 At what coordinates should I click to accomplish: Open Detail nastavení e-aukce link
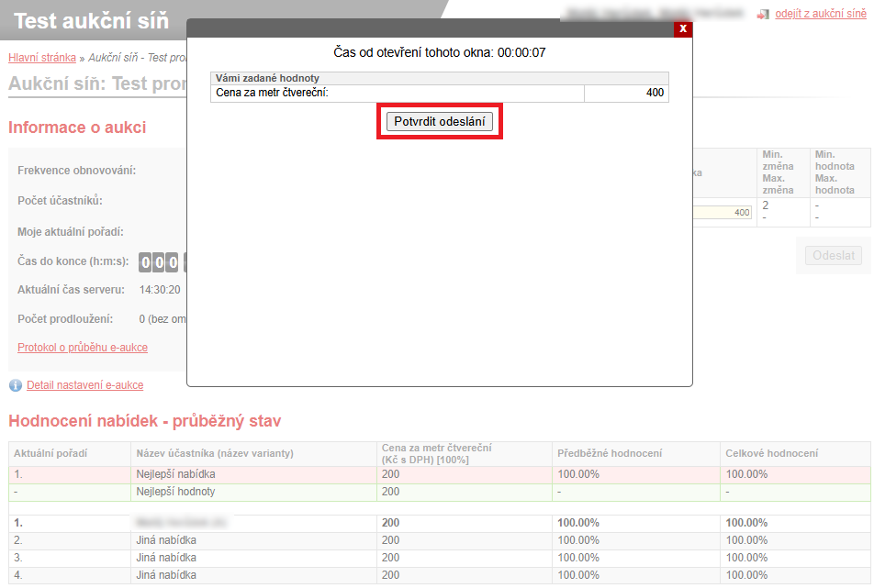(x=84, y=385)
